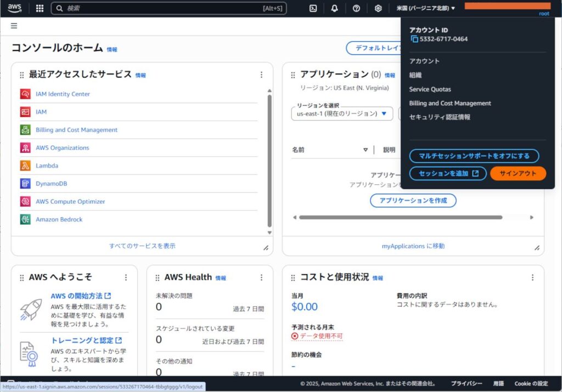Open the IAM Identity Center link

pos(63,94)
